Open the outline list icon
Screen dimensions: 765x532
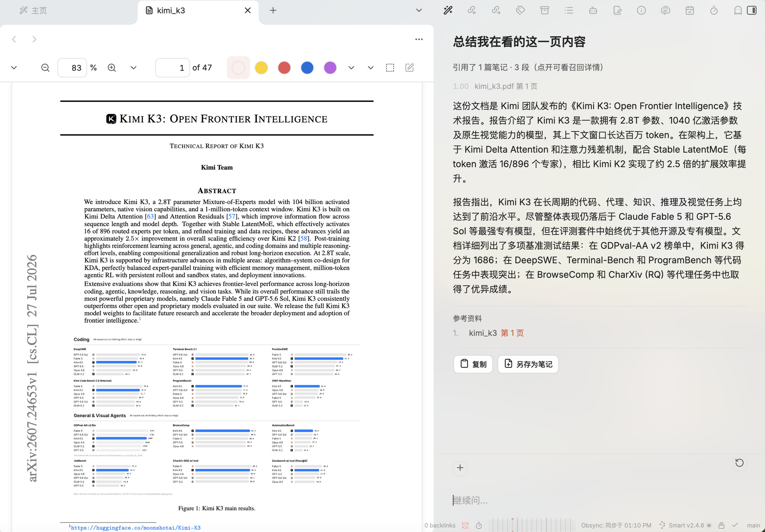(x=569, y=10)
